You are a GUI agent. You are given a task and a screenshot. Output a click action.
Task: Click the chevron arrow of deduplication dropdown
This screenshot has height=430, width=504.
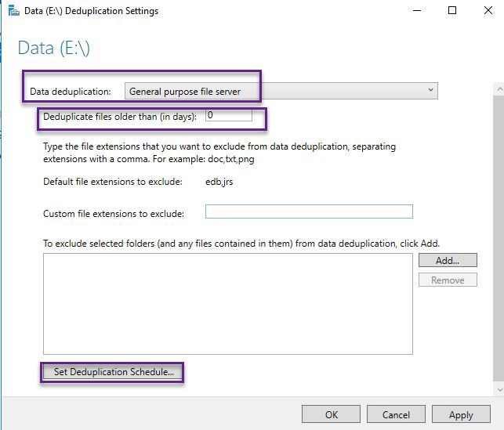tap(430, 90)
